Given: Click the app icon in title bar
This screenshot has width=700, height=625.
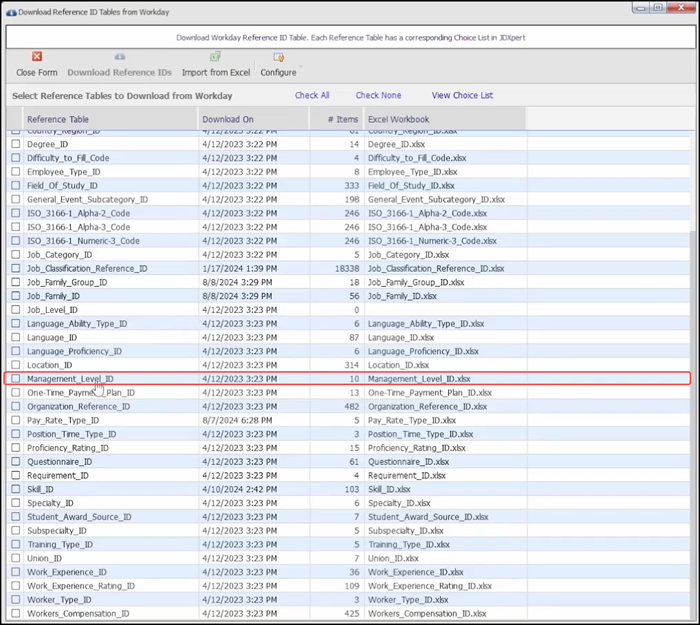Looking at the screenshot, I should [x=10, y=11].
